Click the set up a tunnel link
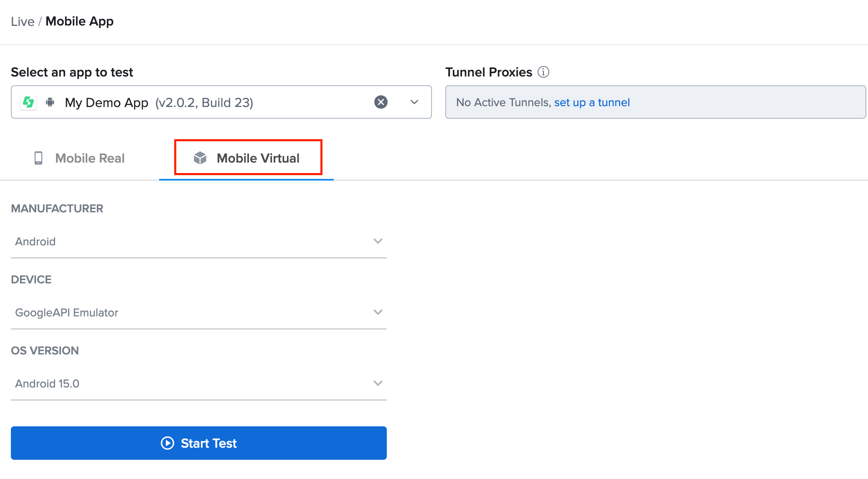Screen dimensions: 868x479 [591, 102]
